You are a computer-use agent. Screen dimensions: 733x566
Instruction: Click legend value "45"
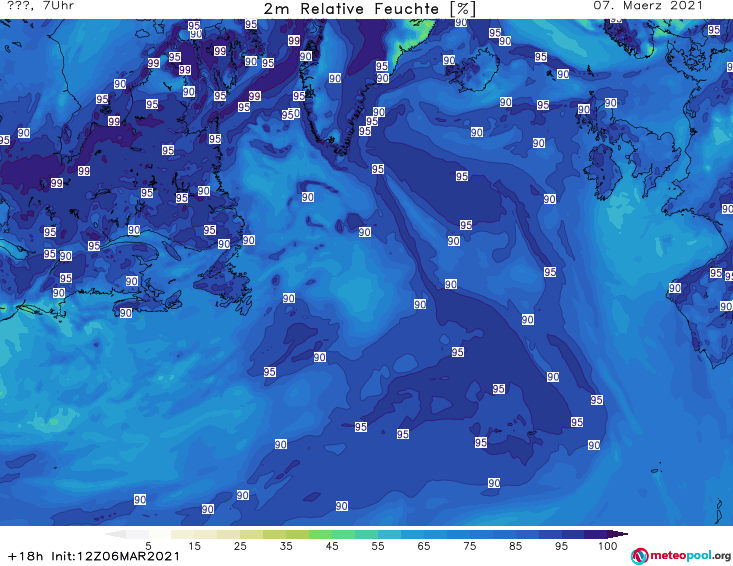(331, 546)
